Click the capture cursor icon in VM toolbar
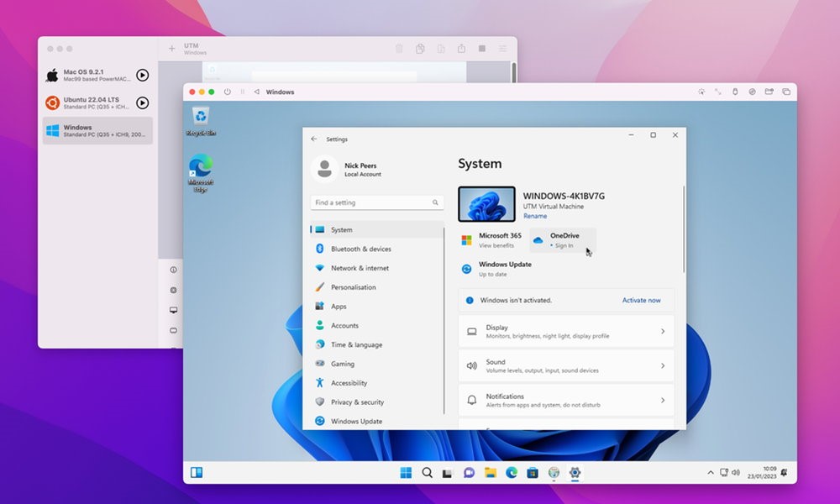Screen dimensions: 840x504 point(701,92)
